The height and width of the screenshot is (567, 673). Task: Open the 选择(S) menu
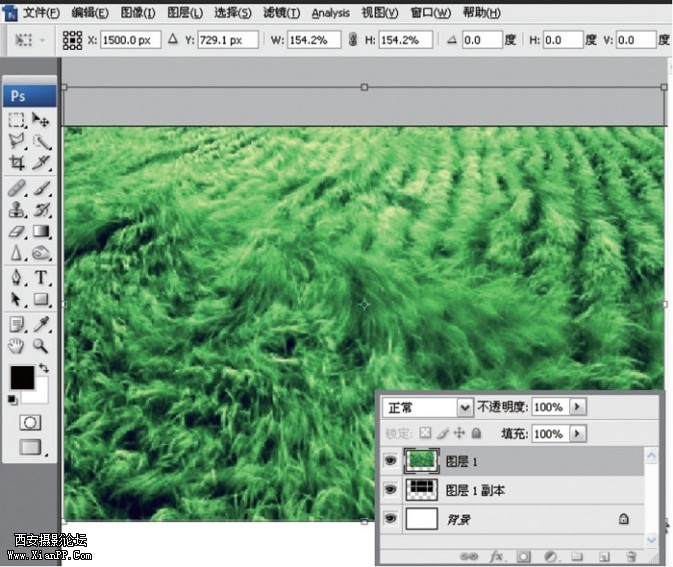coord(233,13)
